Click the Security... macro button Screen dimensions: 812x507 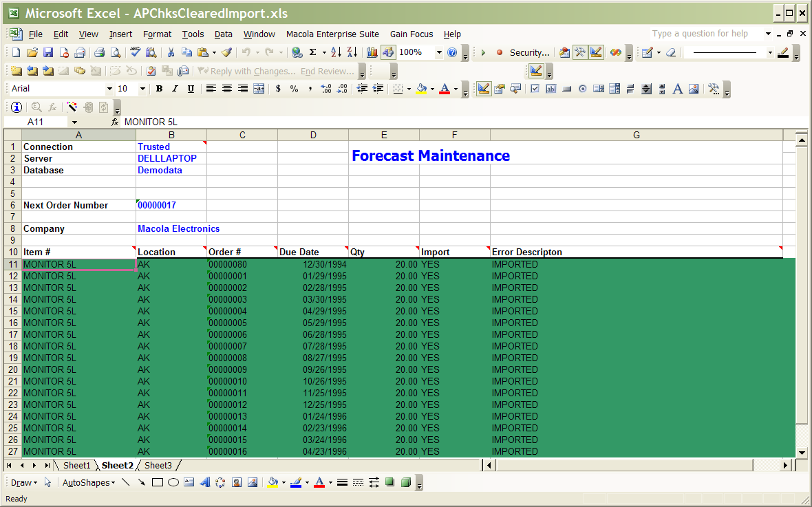coord(529,52)
